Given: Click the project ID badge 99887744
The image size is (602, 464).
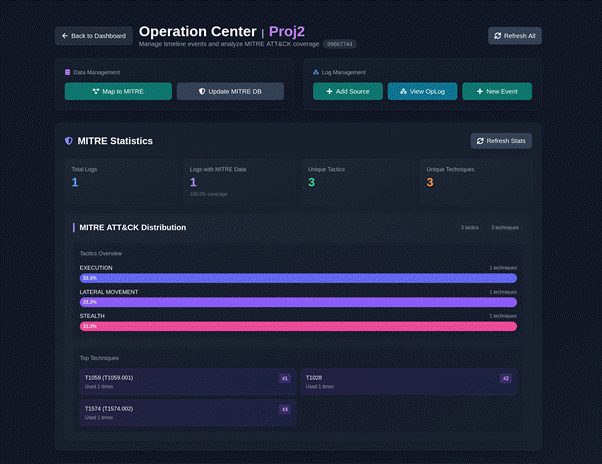Looking at the screenshot, I should pos(340,44).
